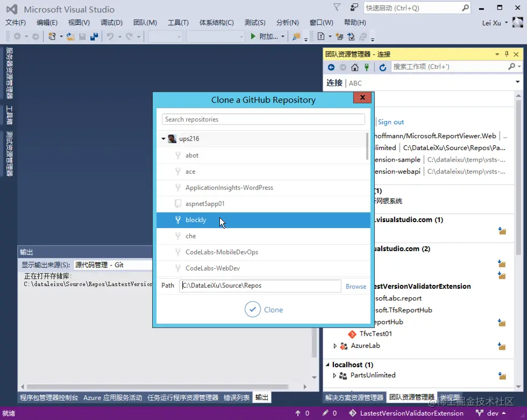The height and width of the screenshot is (420, 527).
Task: Click the clone icon beside PartsUnlimited
Action: click(x=502, y=376)
